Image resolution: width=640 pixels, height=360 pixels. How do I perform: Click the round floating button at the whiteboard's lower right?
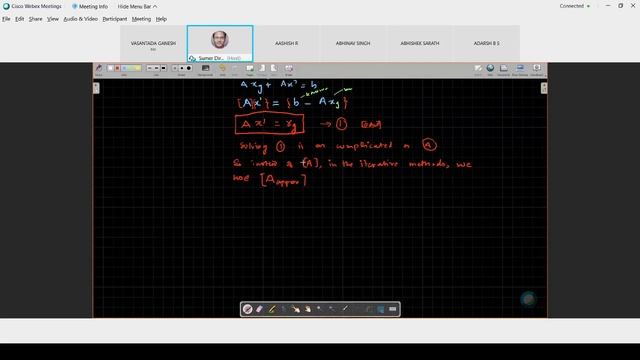[x=529, y=299]
